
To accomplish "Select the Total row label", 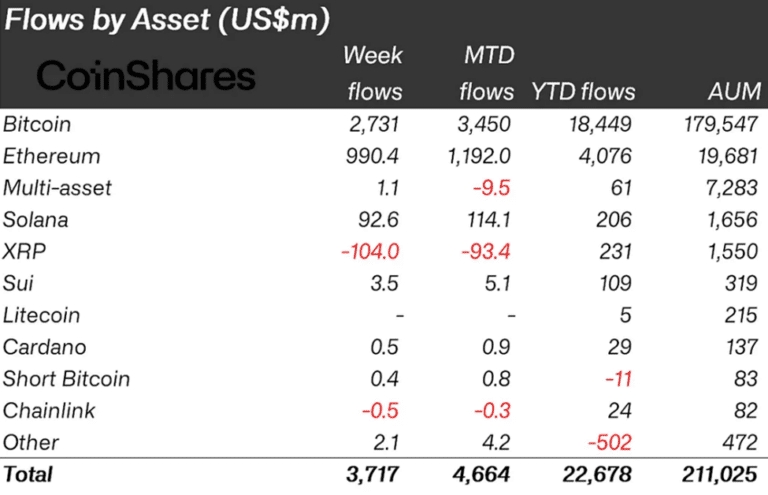I will click(x=28, y=474).
